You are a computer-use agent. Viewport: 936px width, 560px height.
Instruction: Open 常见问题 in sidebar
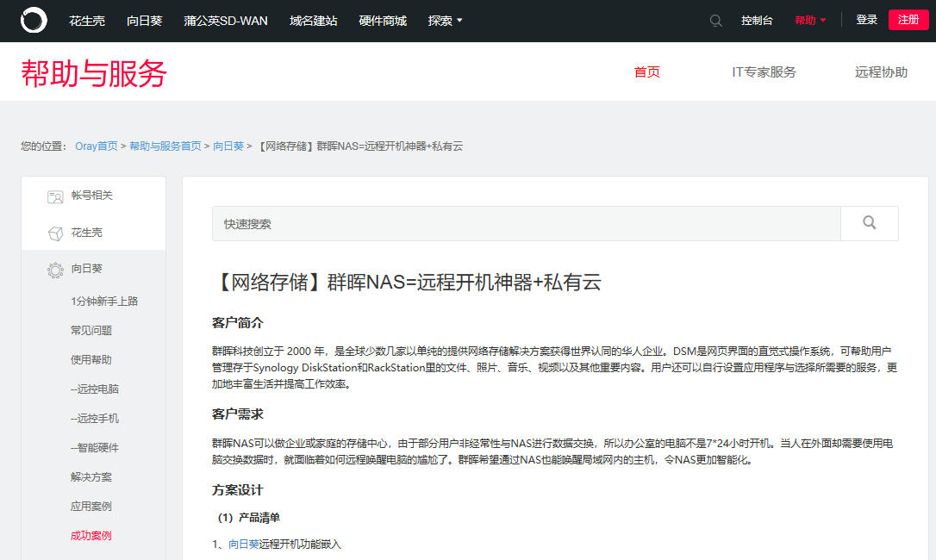91,331
